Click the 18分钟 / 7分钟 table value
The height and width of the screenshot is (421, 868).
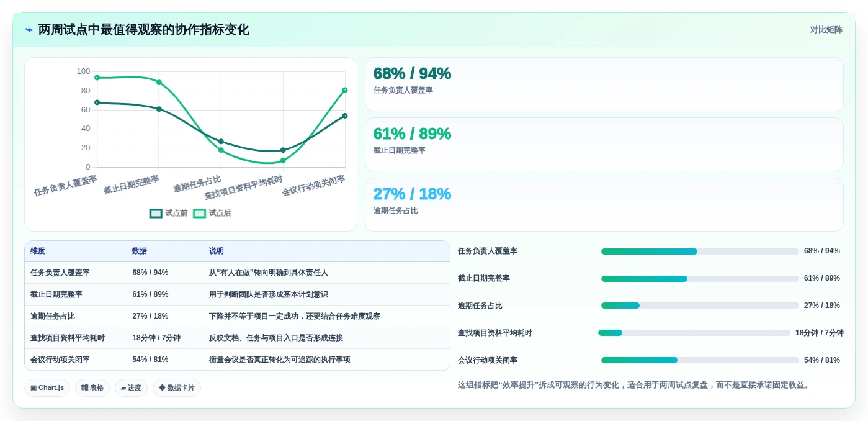pyautogui.click(x=156, y=338)
